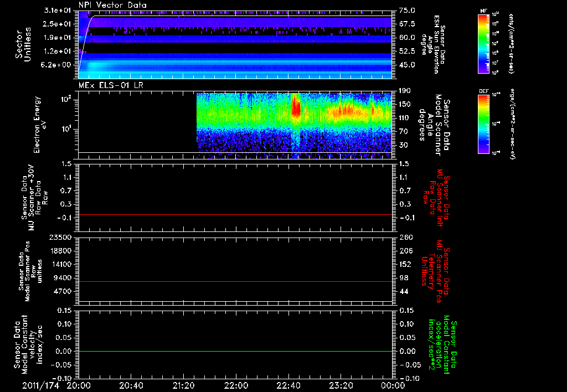Click the red MU Scanner +30V line
The image size is (567, 392).
click(x=235, y=214)
